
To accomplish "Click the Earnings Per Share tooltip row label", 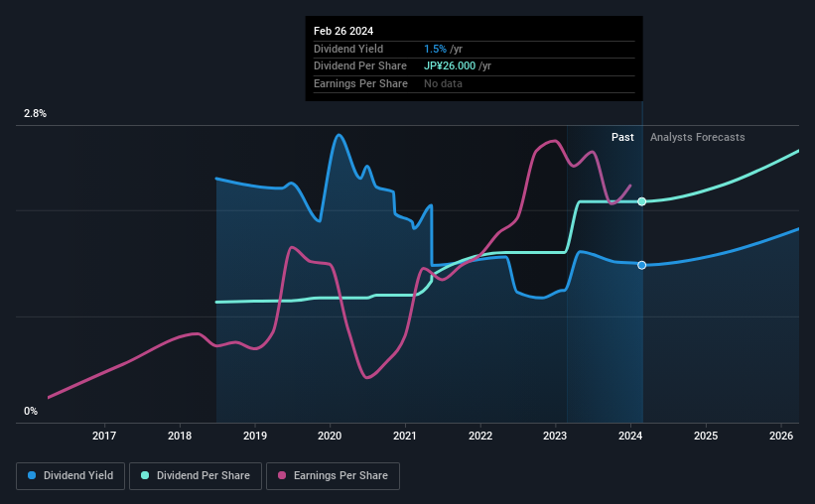I will pyautogui.click(x=360, y=83).
